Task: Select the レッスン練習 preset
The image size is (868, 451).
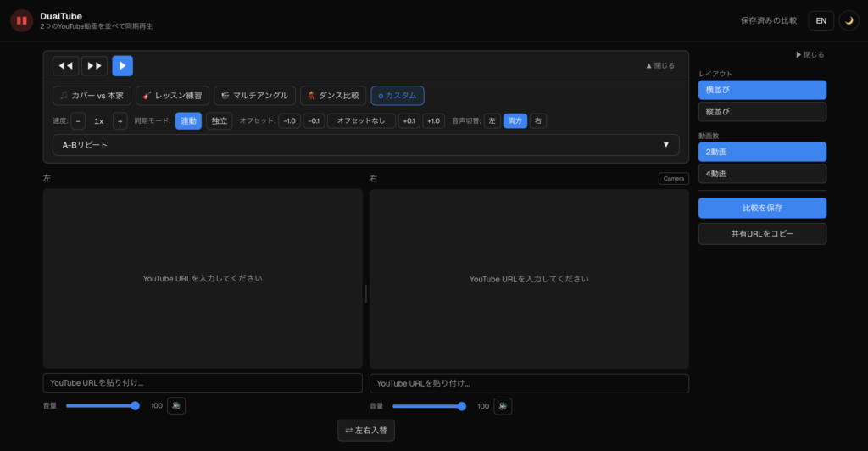Action: point(172,96)
